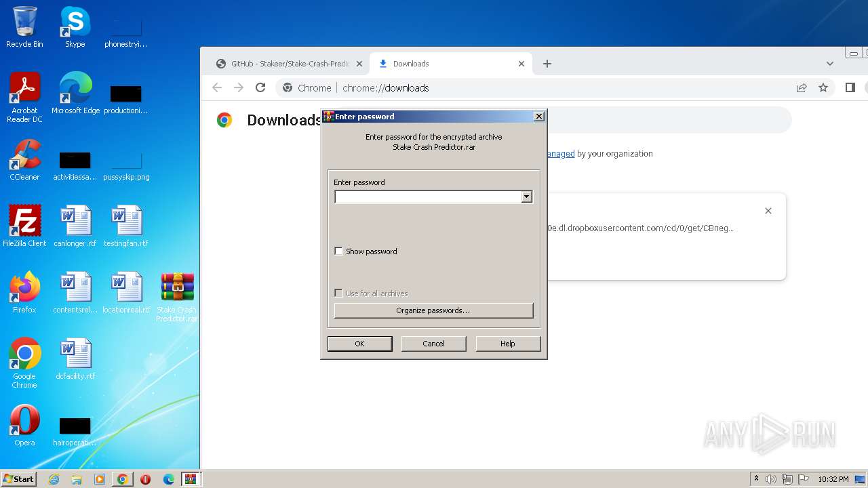Click WinRAR taskbar button

[x=191, y=479]
